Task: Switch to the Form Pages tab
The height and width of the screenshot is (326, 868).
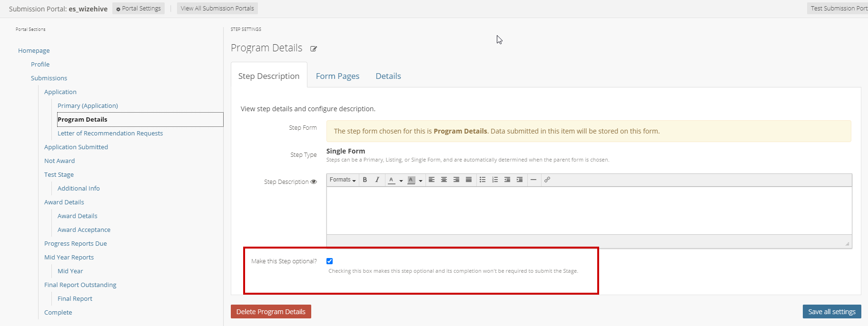Action: 337,76
